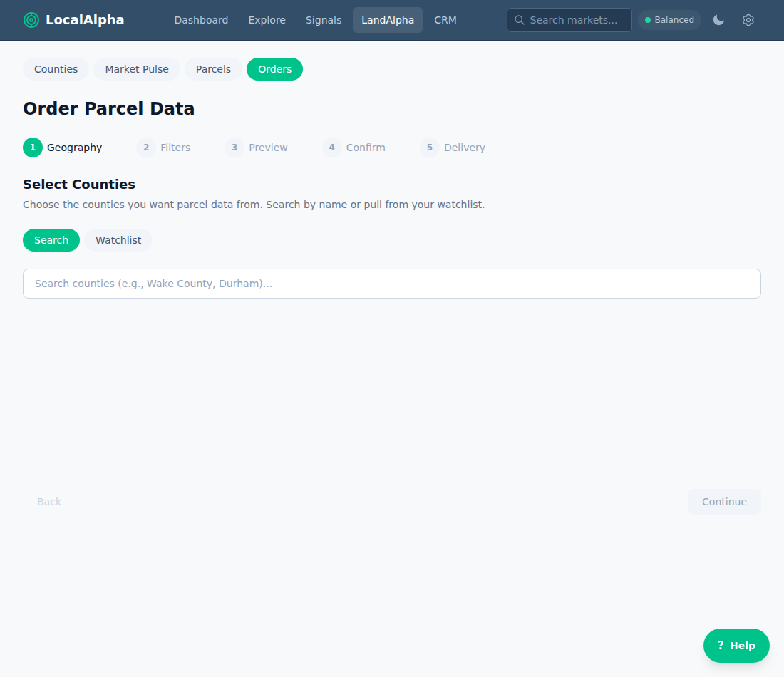The width and height of the screenshot is (784, 677).
Task: Open the CRM nav item
Action: tap(445, 20)
